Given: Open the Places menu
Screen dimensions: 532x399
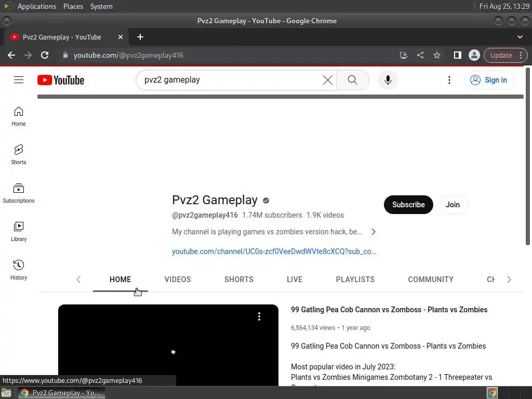Looking at the screenshot, I should pos(73,6).
